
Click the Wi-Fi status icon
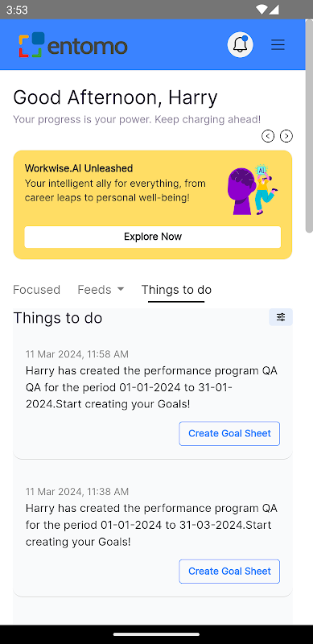click(261, 10)
